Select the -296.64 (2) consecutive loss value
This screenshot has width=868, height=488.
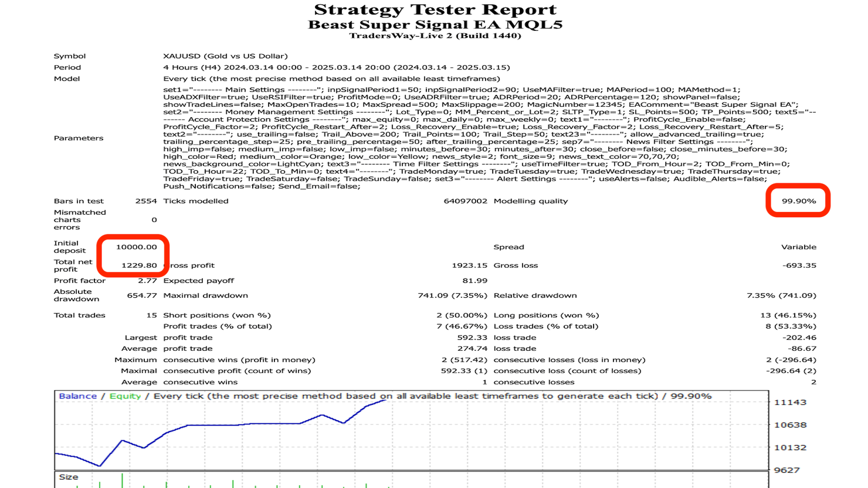(x=791, y=371)
